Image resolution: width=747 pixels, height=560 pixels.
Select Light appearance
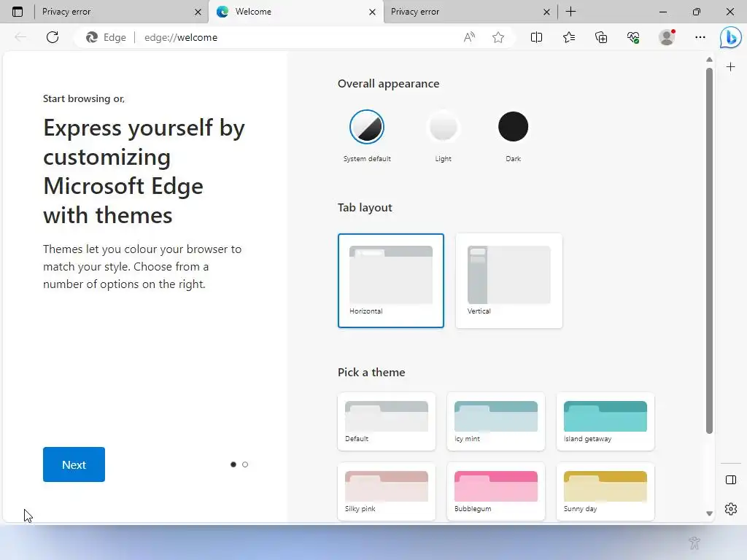pyautogui.click(x=443, y=127)
